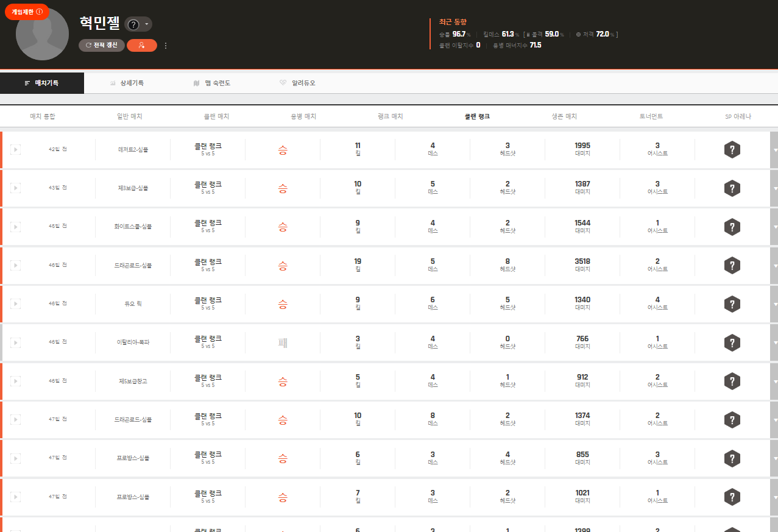Play replay of the 데저트2-심플 match
Screen dimensions: 778x532
pos(16,149)
